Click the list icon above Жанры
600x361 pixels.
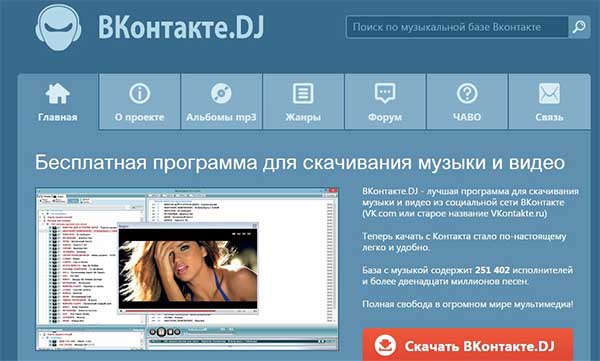point(303,93)
